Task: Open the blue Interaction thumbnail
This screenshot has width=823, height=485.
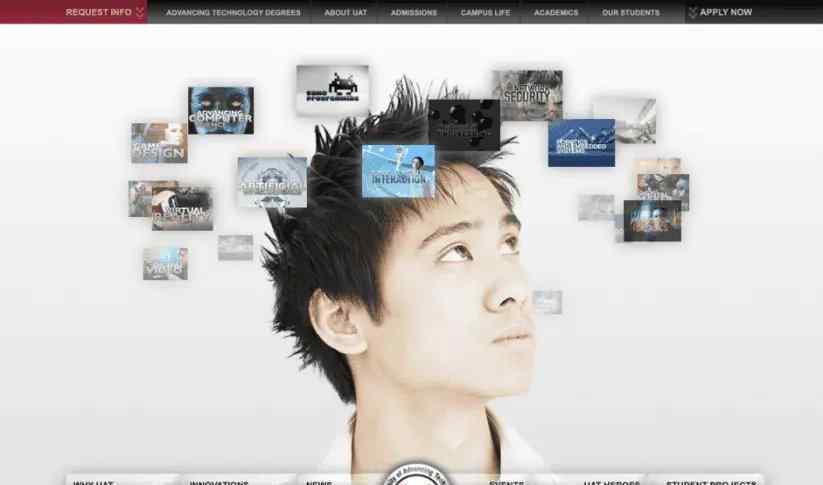Action: (398, 171)
